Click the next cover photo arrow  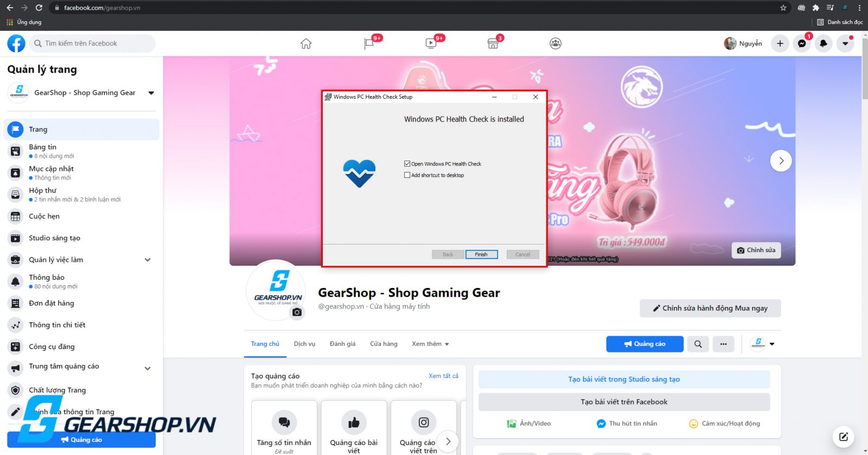(x=781, y=161)
